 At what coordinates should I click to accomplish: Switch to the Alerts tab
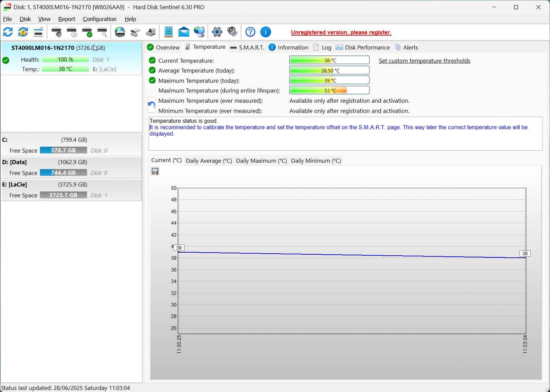tap(406, 47)
